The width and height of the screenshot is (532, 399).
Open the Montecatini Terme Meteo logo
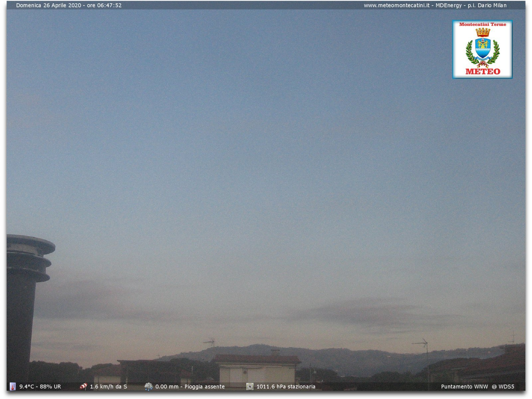click(x=482, y=49)
